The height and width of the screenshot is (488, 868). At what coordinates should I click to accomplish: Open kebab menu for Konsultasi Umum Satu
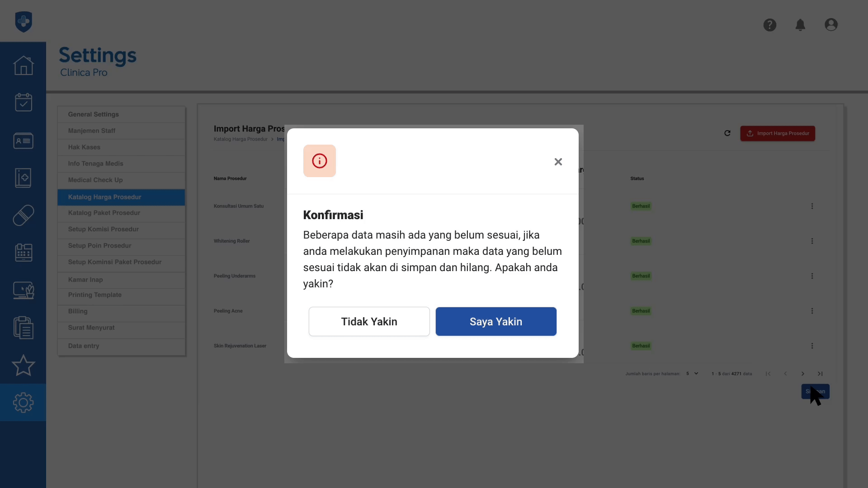pyautogui.click(x=812, y=206)
